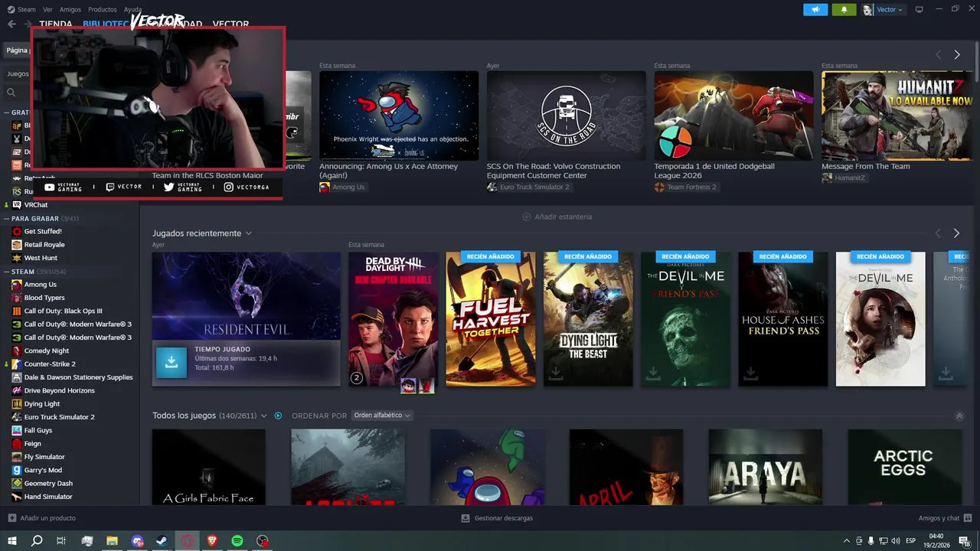Open the House of Ashes Friend's Pass card
Screen dimensions: 980x551
pos(782,319)
